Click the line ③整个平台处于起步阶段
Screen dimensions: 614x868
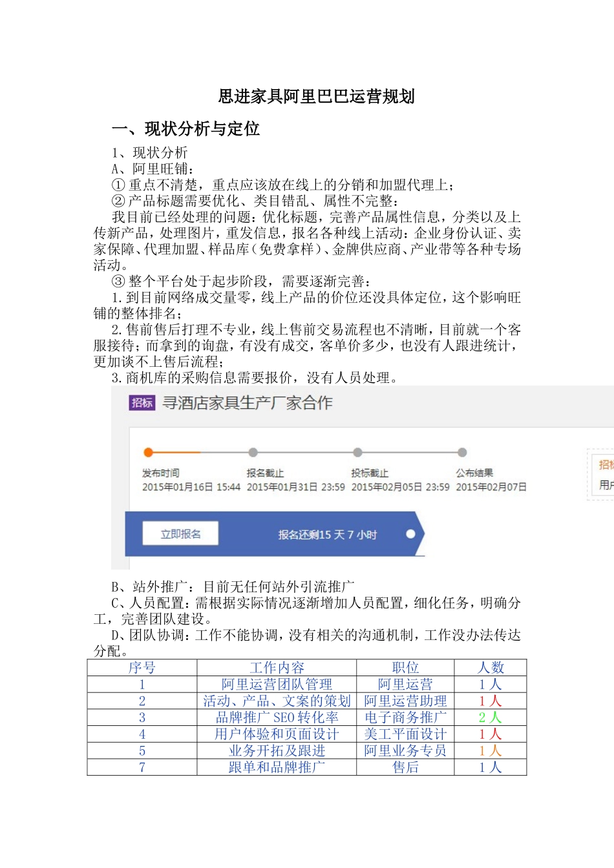coord(242,282)
